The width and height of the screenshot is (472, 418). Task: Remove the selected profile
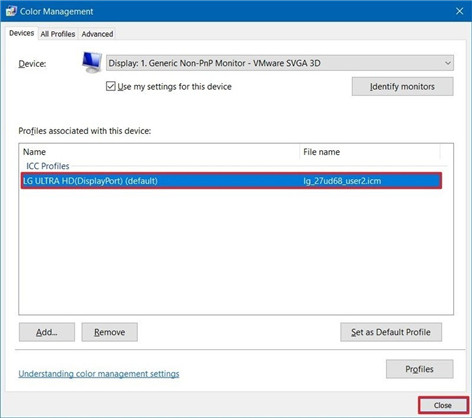pyautogui.click(x=110, y=332)
